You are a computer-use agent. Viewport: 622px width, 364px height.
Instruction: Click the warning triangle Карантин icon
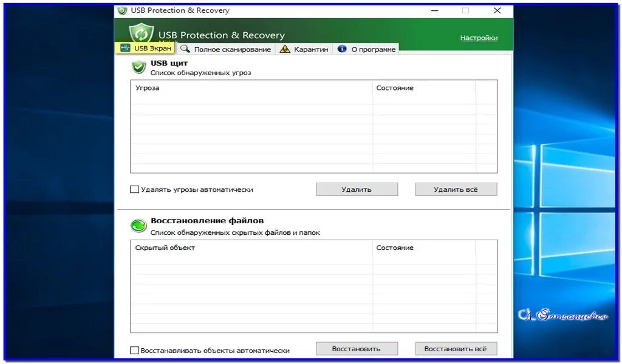[x=285, y=49]
